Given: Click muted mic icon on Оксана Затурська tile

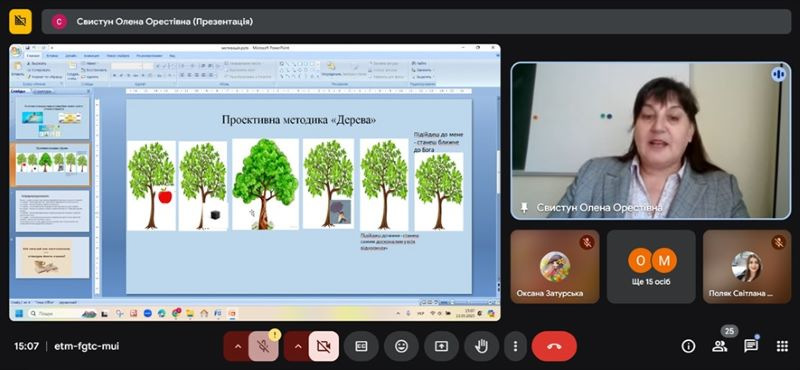Looking at the screenshot, I should tap(587, 242).
